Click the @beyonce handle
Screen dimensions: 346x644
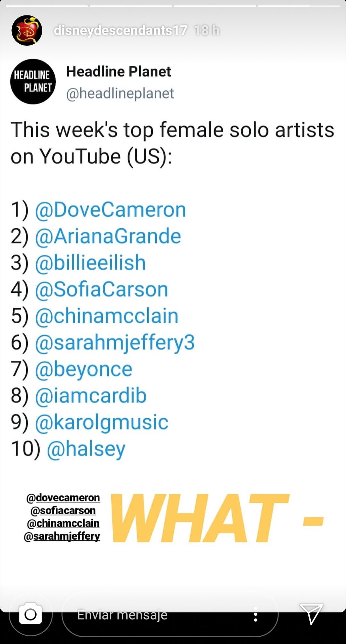click(x=84, y=370)
